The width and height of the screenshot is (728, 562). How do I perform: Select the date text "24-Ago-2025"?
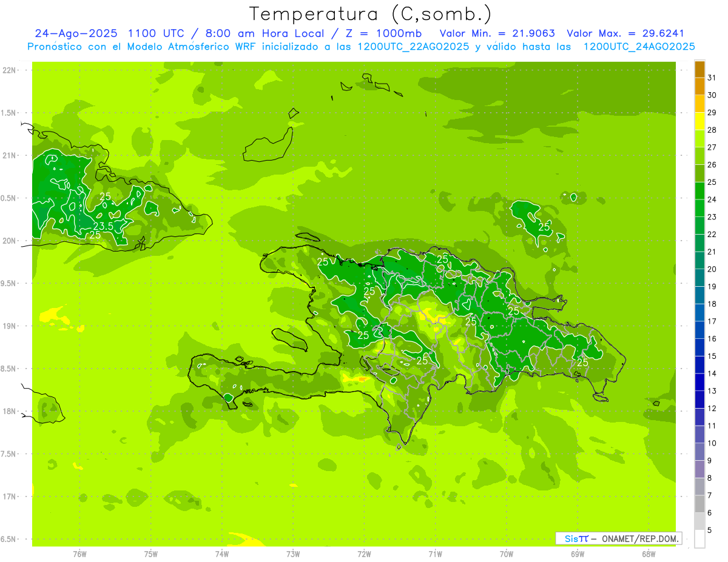point(76,33)
